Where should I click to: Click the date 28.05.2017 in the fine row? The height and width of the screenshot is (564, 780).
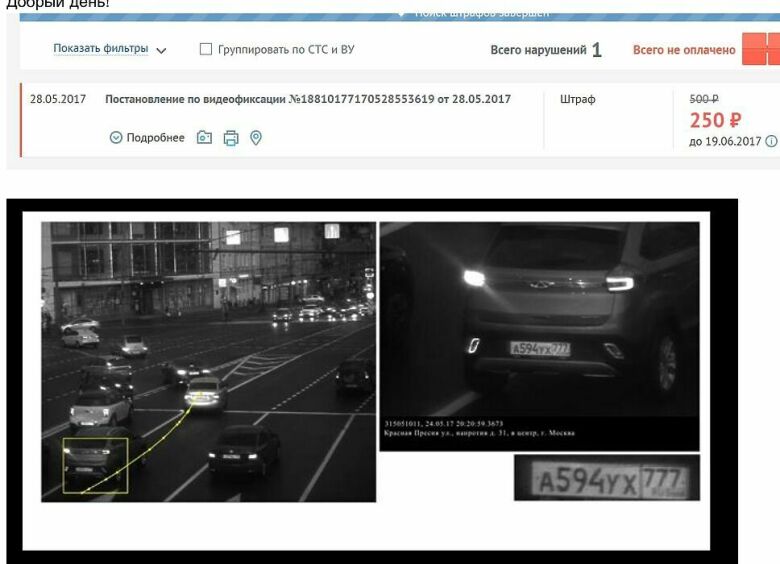pos(58,99)
